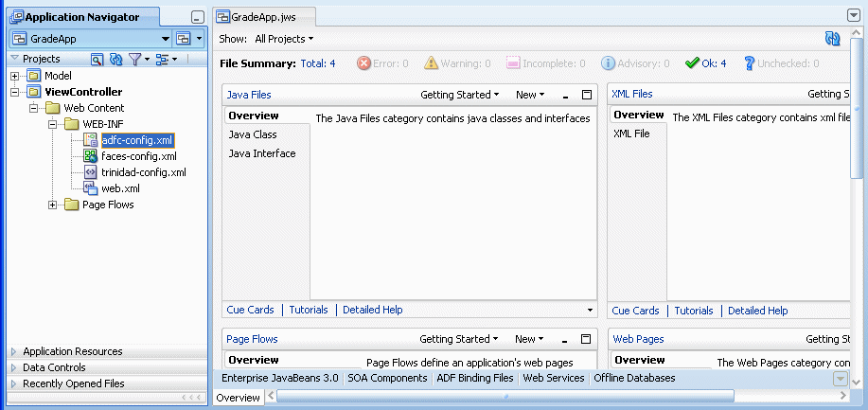The height and width of the screenshot is (410, 868).
Task: Open the editor tab list dropdown
Action: point(854,15)
